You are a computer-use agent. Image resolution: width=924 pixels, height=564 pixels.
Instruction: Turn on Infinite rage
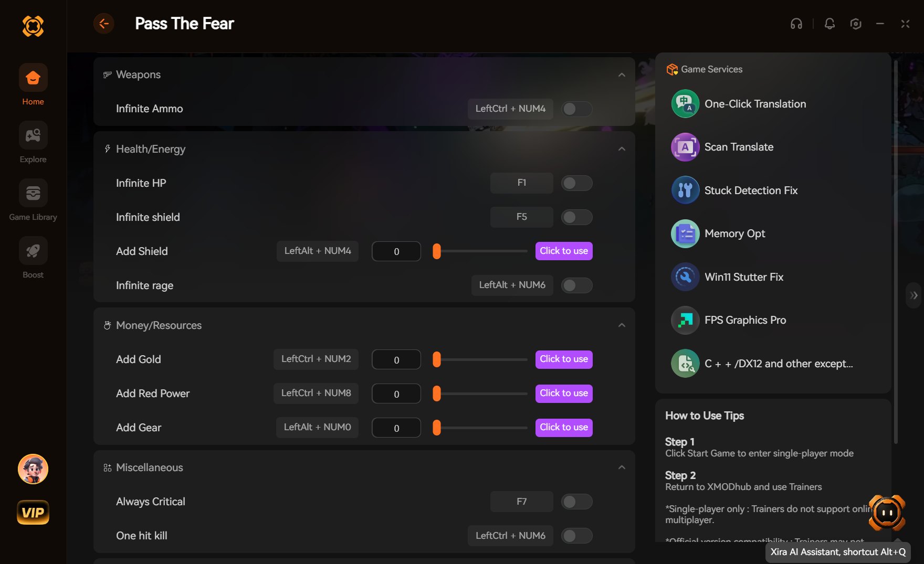tap(577, 285)
